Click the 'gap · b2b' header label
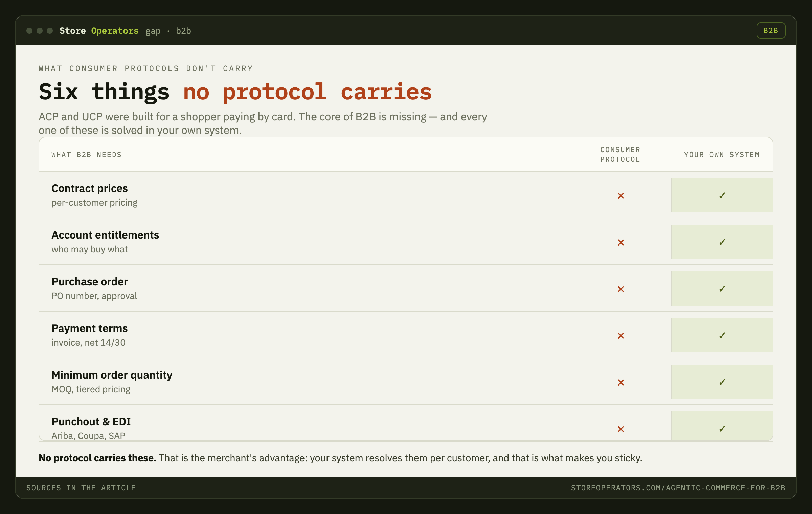Image resolution: width=812 pixels, height=514 pixels. (168, 31)
